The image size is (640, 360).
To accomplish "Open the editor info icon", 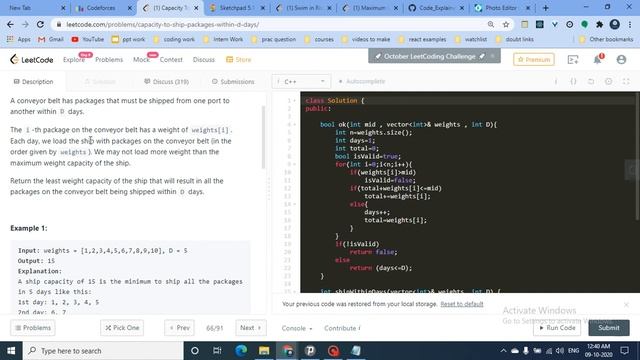I will pos(556,81).
